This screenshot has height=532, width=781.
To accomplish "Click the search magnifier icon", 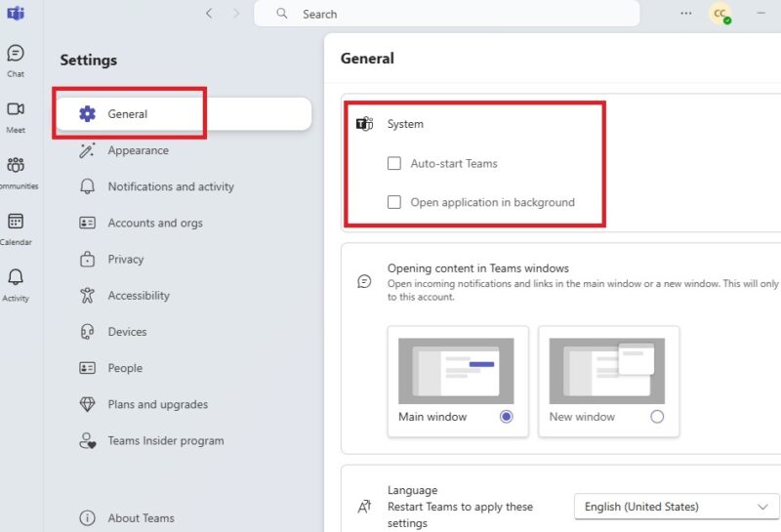I will 282,14.
